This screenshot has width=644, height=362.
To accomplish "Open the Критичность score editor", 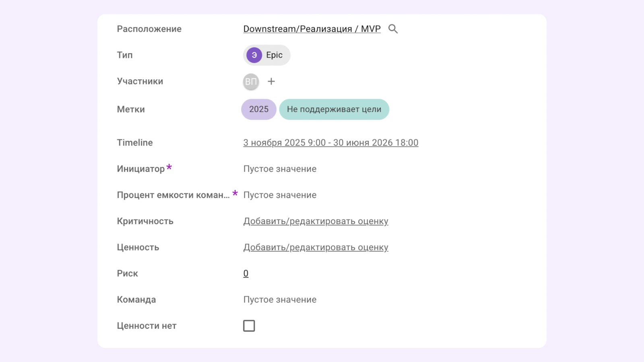I will 316,221.
